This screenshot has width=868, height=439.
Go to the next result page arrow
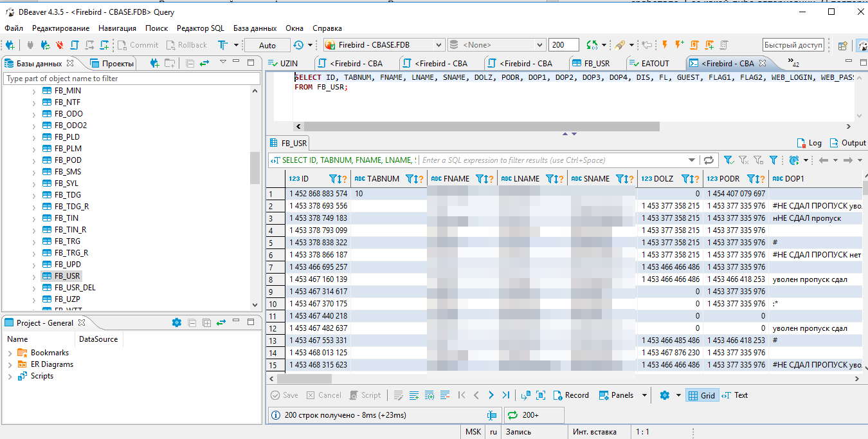click(491, 395)
